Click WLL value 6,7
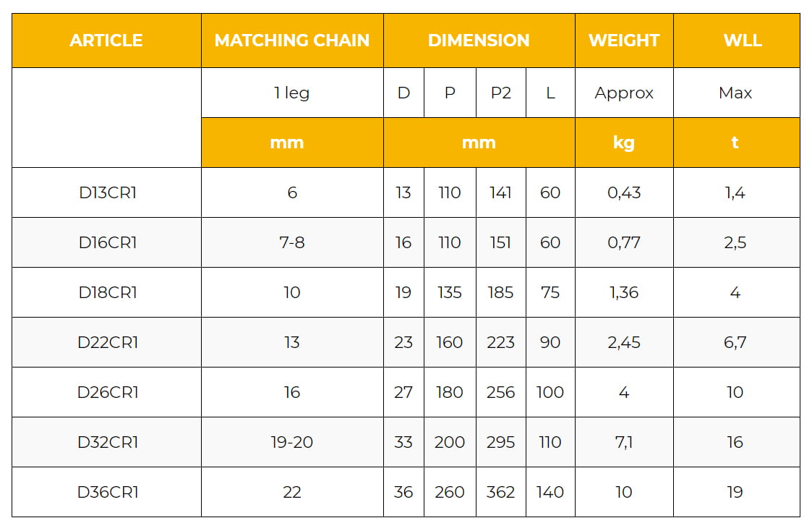The height and width of the screenshot is (531, 812). tap(735, 343)
